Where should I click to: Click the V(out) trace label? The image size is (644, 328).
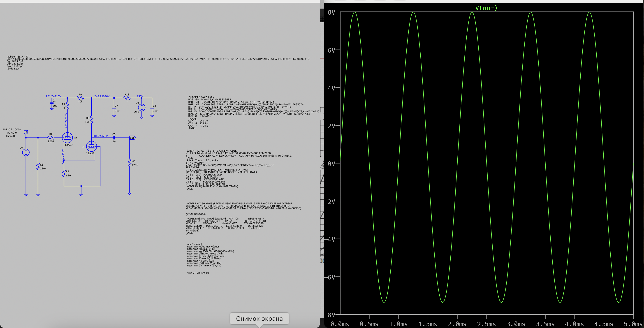(486, 8)
